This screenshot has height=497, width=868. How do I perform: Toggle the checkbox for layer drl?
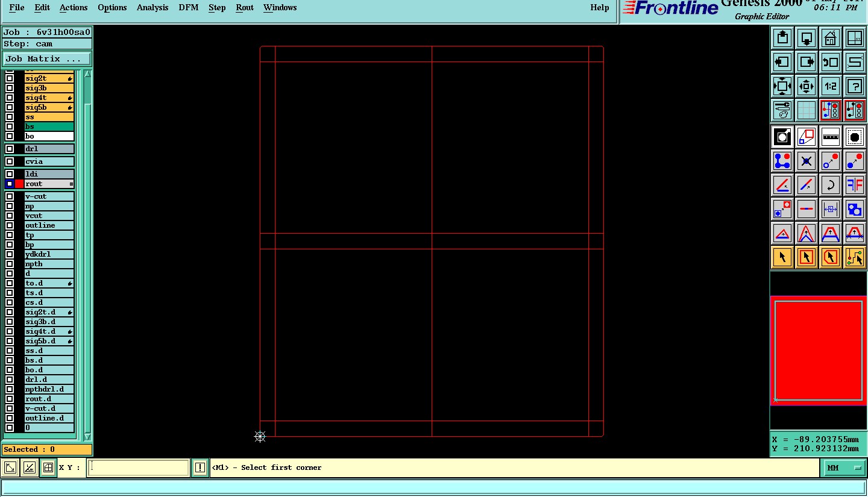[10, 149]
